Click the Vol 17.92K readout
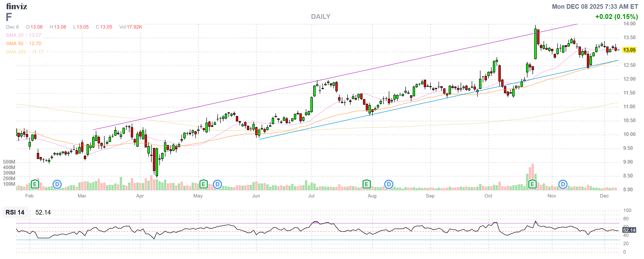The height and width of the screenshot is (259, 644). click(131, 27)
